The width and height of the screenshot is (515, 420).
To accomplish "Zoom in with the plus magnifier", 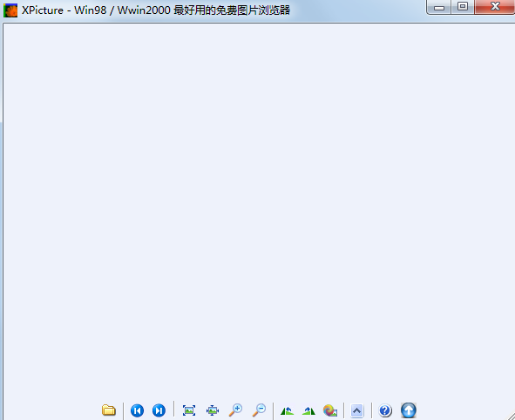I will (235, 410).
